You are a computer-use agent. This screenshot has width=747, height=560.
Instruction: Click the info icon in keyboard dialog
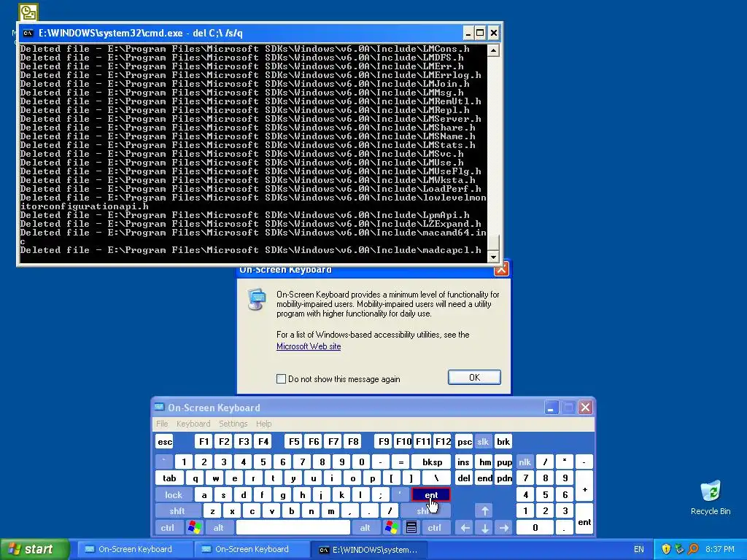tap(257, 300)
